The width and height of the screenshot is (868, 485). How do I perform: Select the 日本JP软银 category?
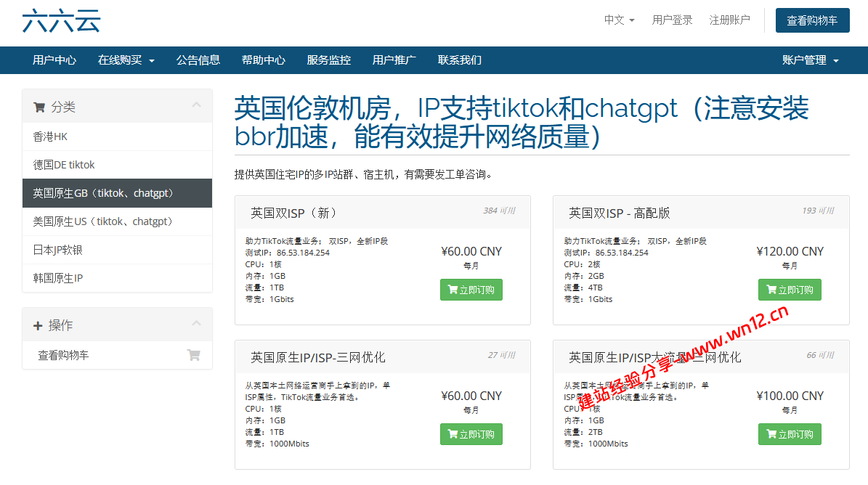(x=56, y=249)
